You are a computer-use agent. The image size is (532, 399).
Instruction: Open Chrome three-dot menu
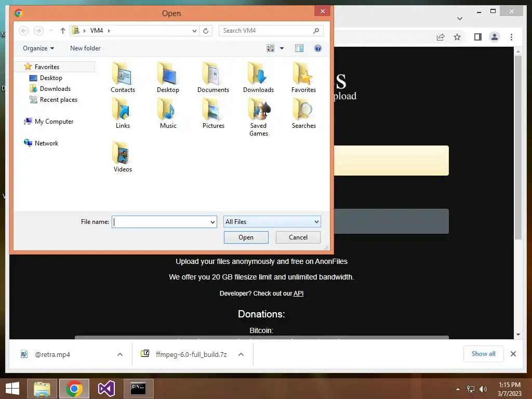click(511, 37)
